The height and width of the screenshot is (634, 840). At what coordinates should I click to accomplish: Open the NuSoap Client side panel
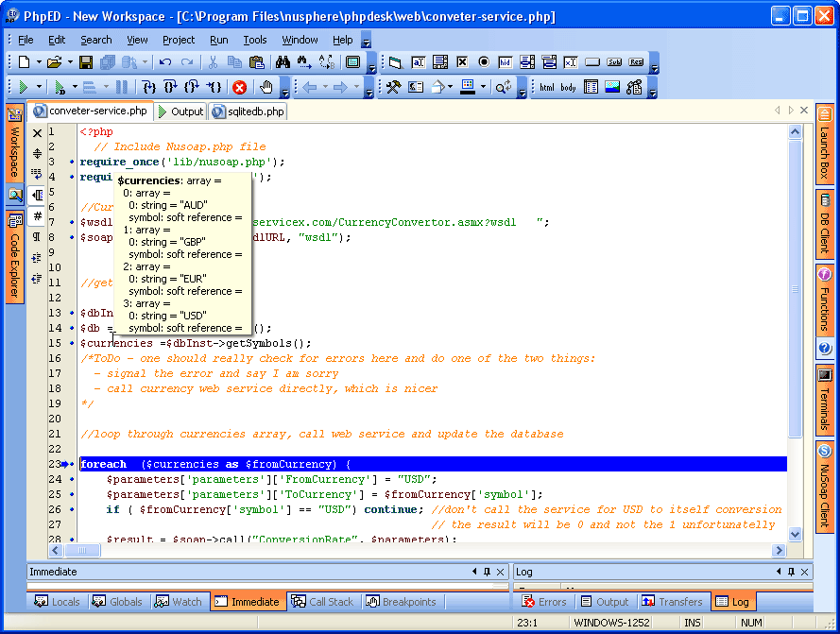click(x=824, y=488)
